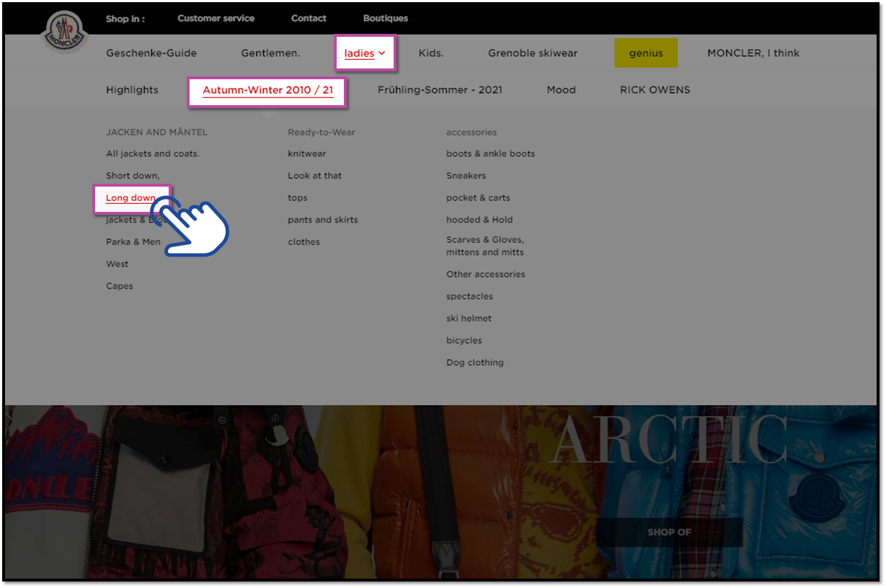This screenshot has width=886, height=588.
Task: Open Other accessories category
Action: point(486,275)
